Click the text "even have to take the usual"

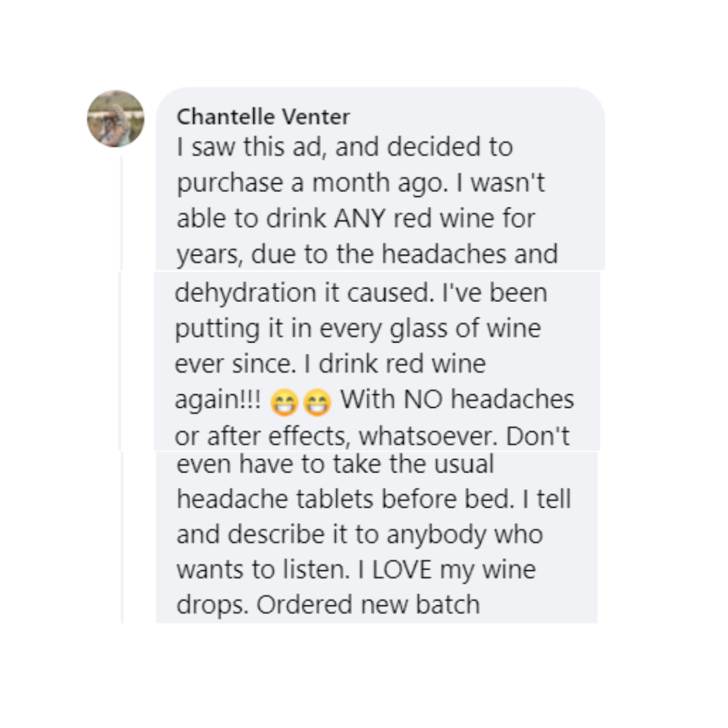tap(335, 464)
